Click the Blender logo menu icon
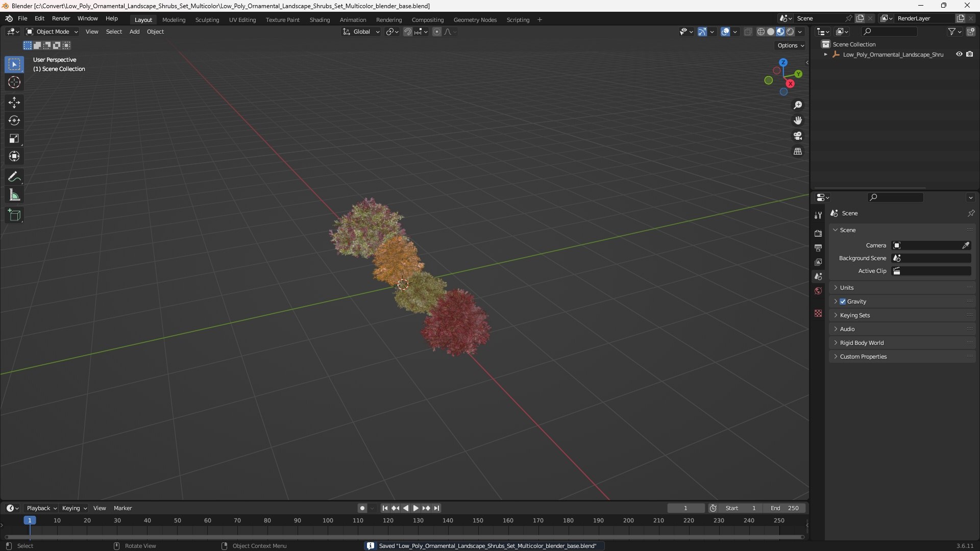 (9, 18)
